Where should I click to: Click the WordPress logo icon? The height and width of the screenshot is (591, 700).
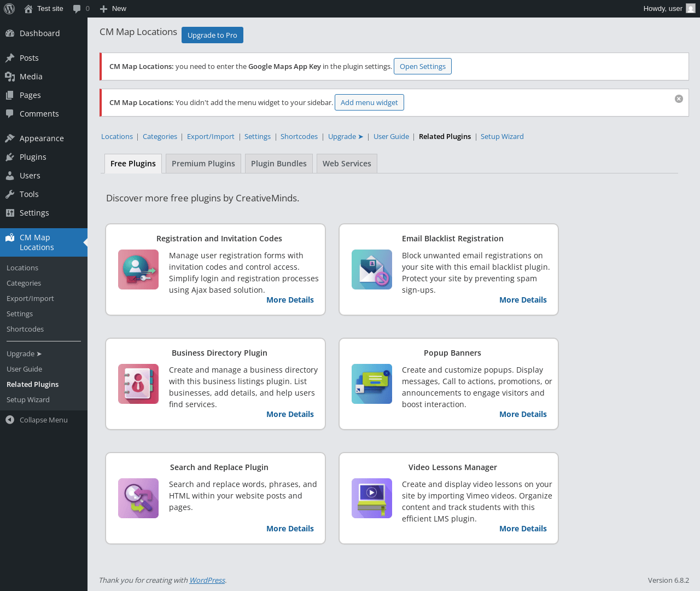(9, 9)
